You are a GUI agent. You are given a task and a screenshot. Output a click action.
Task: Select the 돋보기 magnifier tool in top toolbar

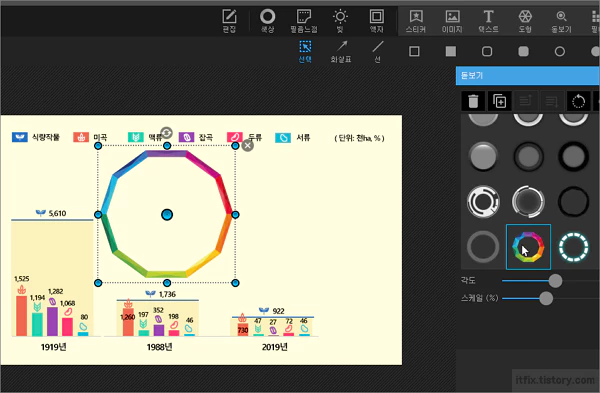coord(561,21)
